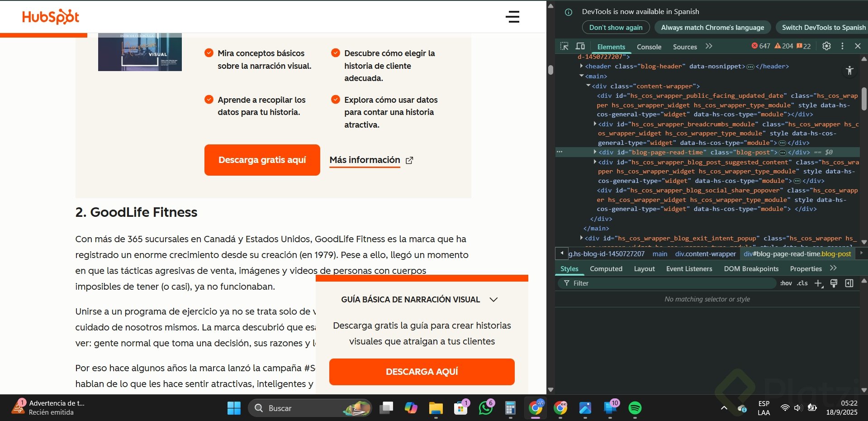868x421 pixels.
Task: Launch Copilot from the taskbar
Action: (x=411, y=408)
